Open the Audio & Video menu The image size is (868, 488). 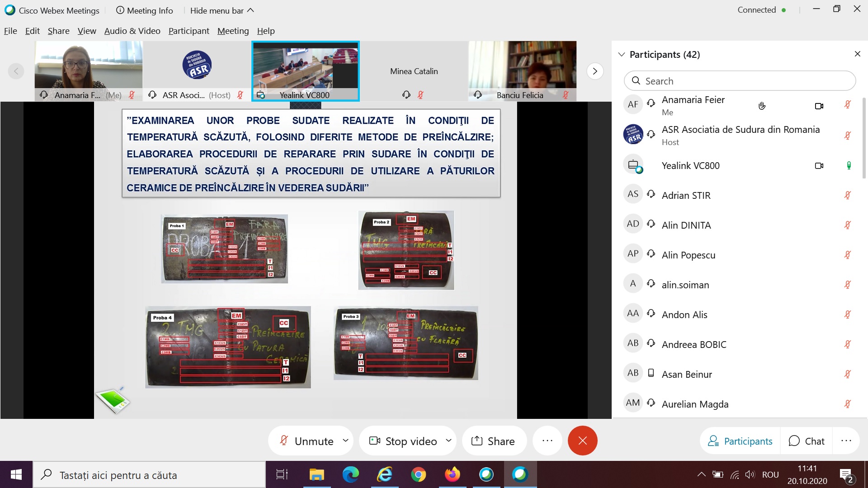132,31
